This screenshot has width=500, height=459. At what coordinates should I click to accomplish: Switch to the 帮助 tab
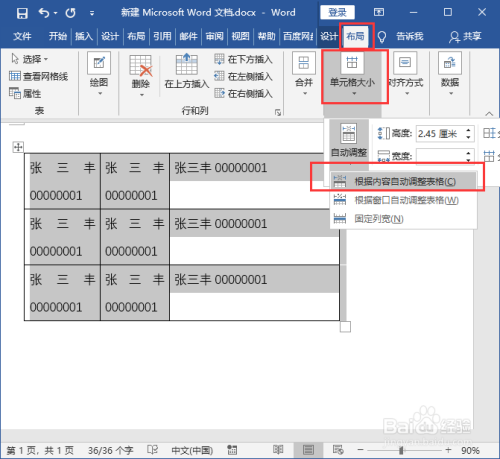(267, 36)
